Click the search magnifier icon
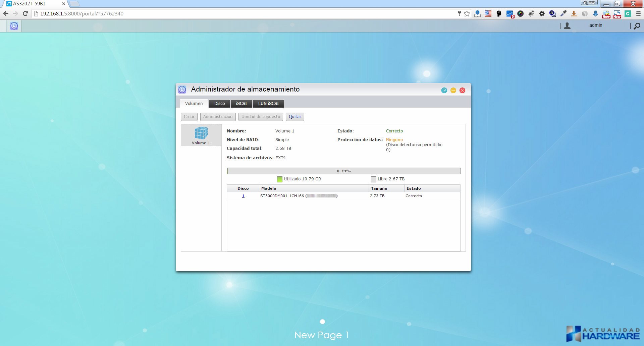The height and width of the screenshot is (346, 644). click(x=637, y=26)
